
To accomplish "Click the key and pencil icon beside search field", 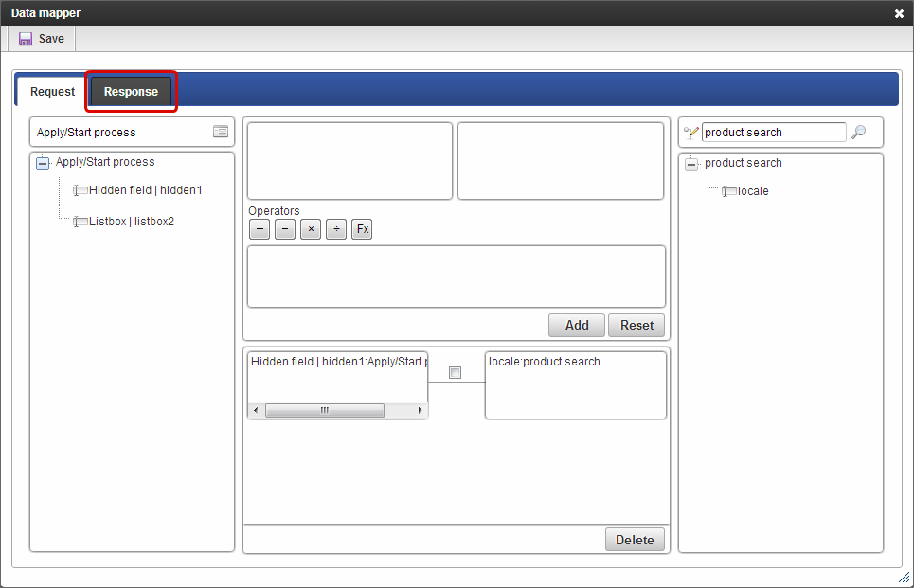I will coord(691,133).
